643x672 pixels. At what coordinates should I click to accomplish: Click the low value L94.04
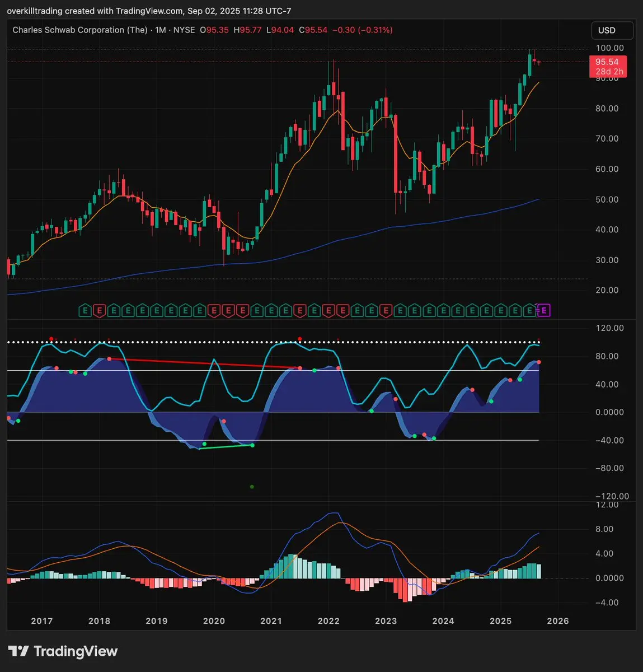tap(280, 30)
